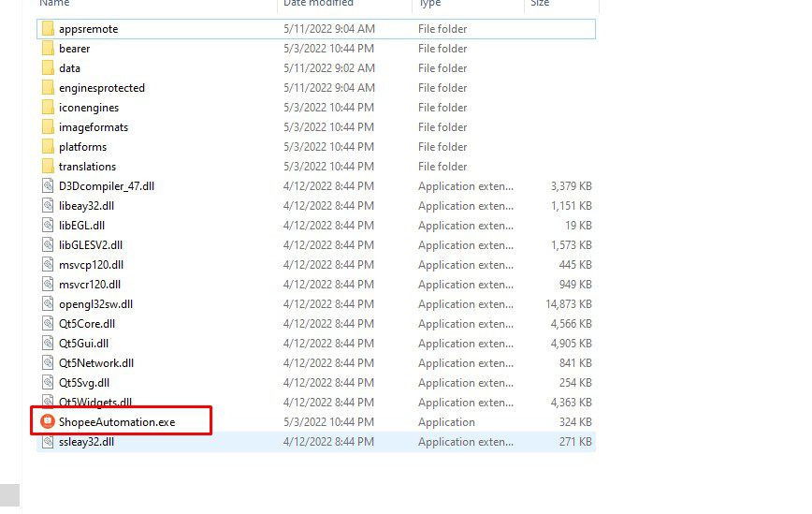Click the 1,151 KB size value
Image resolution: width=812 pixels, height=514 pixels.
[572, 206]
